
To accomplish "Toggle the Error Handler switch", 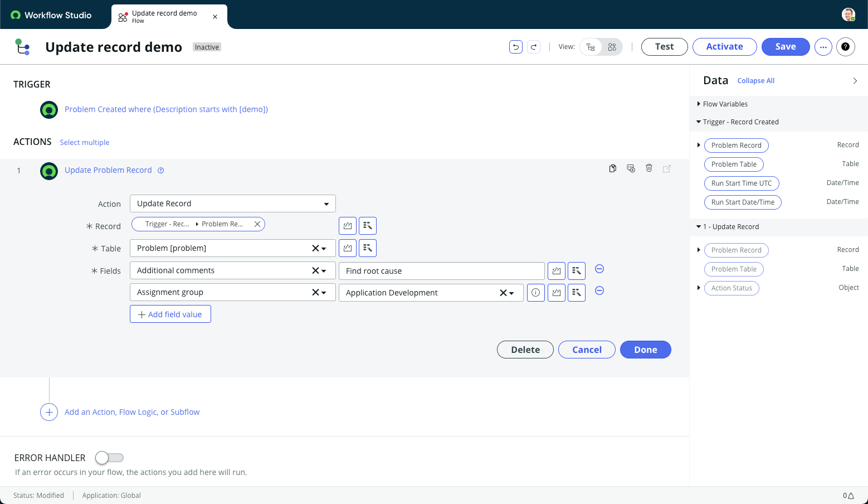I will pos(109,458).
